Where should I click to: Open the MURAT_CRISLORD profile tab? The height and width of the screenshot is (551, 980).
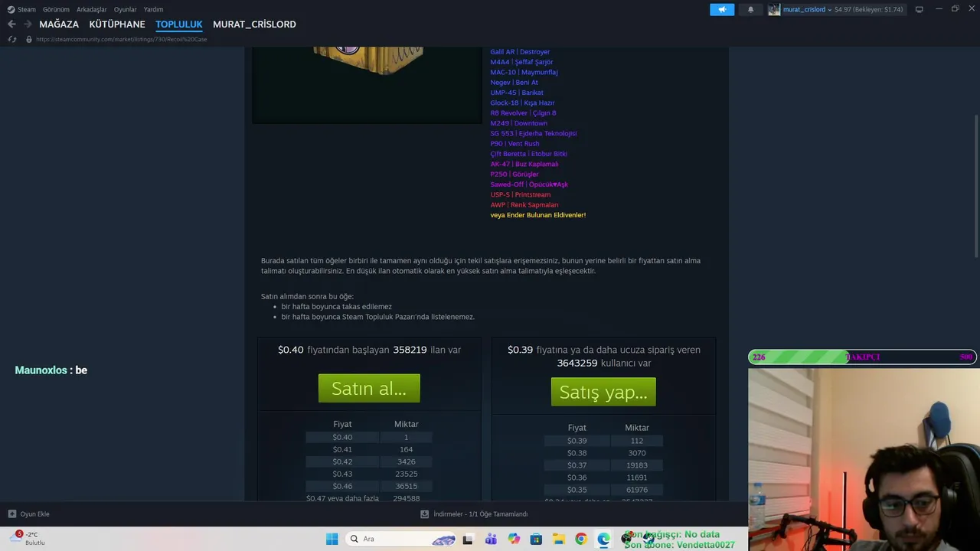(x=254, y=24)
